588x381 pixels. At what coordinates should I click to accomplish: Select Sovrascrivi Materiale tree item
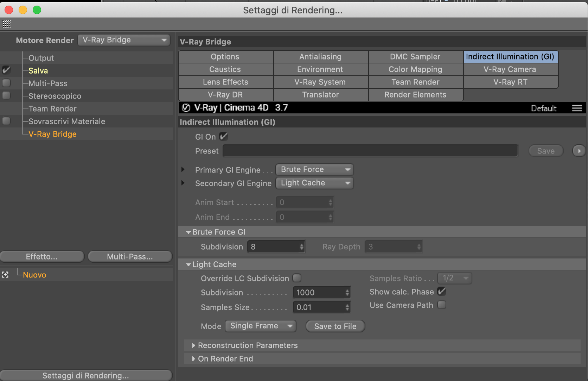pos(67,121)
